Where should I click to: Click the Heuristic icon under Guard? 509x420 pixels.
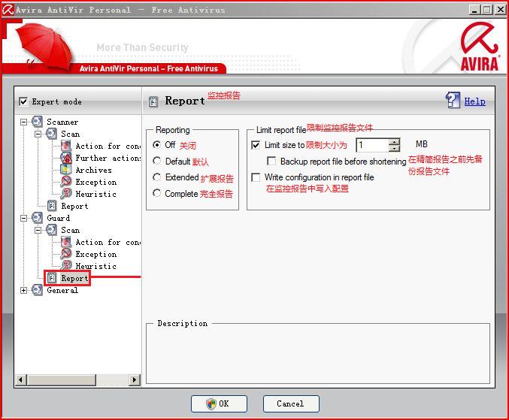click(66, 266)
